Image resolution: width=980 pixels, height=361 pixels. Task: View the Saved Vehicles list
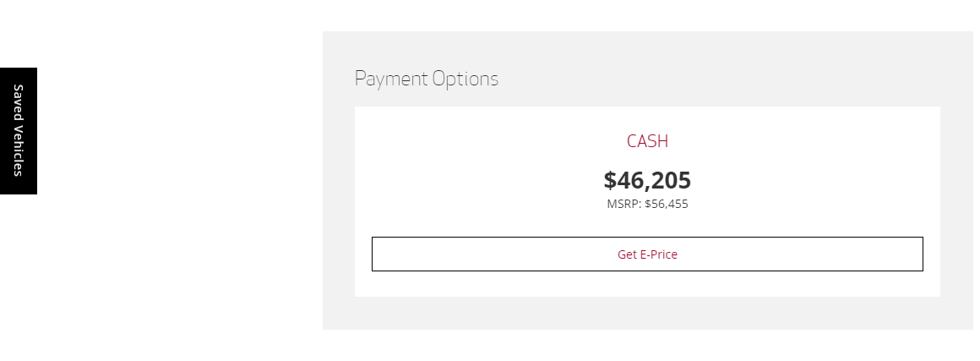[18, 130]
